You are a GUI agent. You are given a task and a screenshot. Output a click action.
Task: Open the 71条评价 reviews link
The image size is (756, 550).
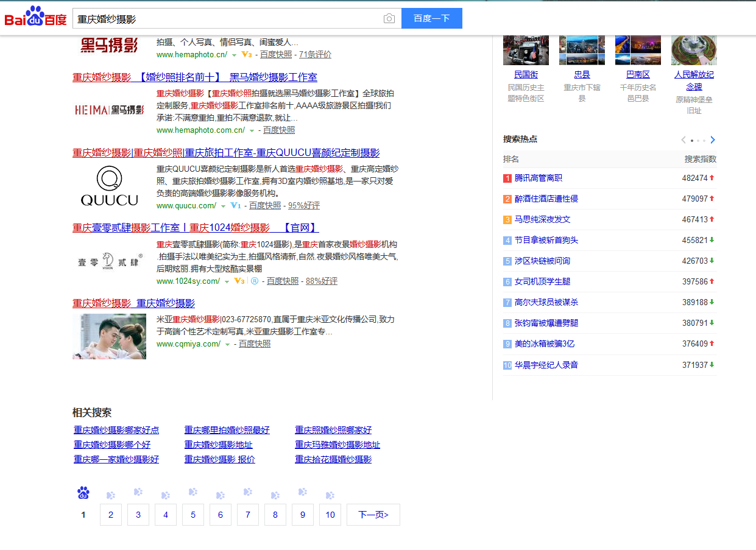[x=316, y=54]
